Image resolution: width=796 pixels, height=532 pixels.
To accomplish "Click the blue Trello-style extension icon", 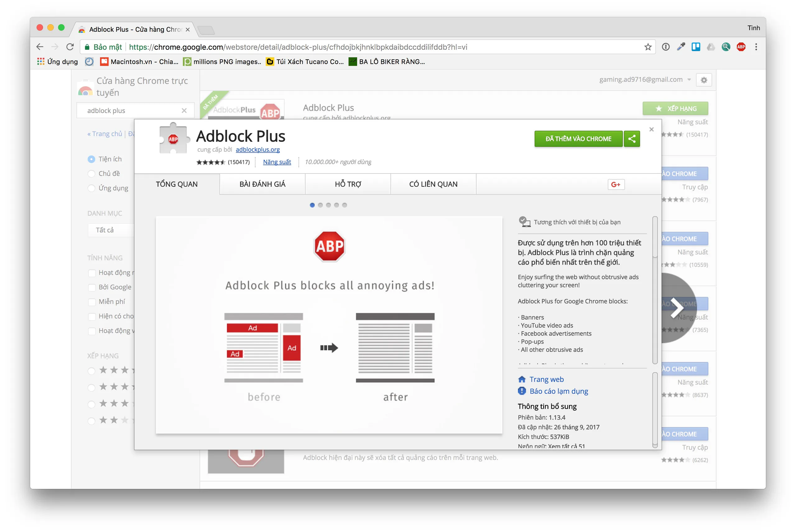I will coord(696,47).
